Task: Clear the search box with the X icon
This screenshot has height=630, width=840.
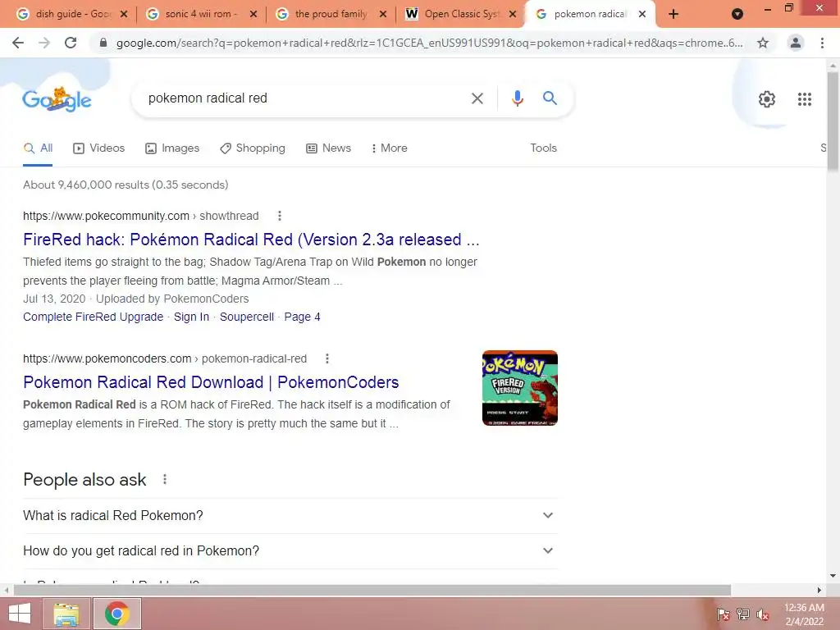Action: point(477,98)
